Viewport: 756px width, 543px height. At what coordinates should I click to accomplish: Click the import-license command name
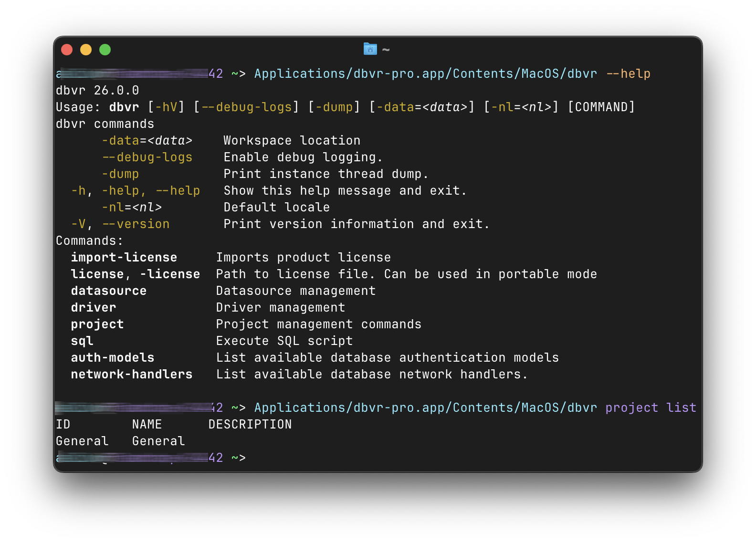point(124,258)
